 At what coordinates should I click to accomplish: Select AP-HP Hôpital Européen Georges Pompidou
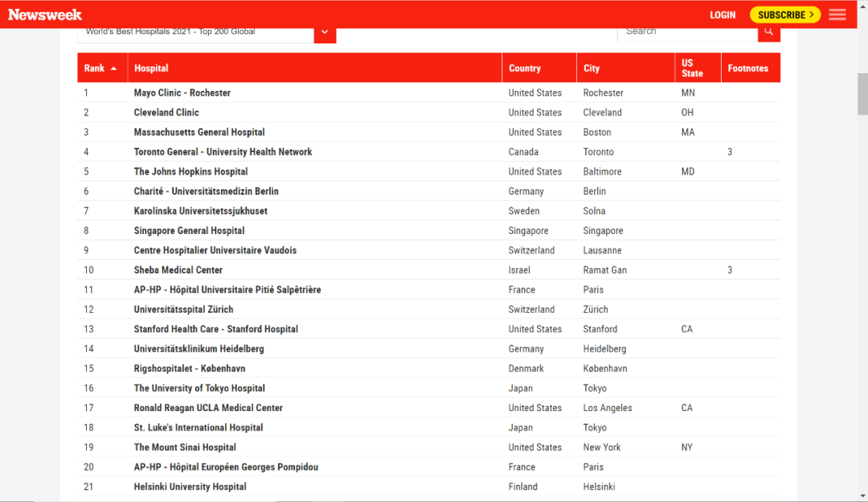[226, 467]
